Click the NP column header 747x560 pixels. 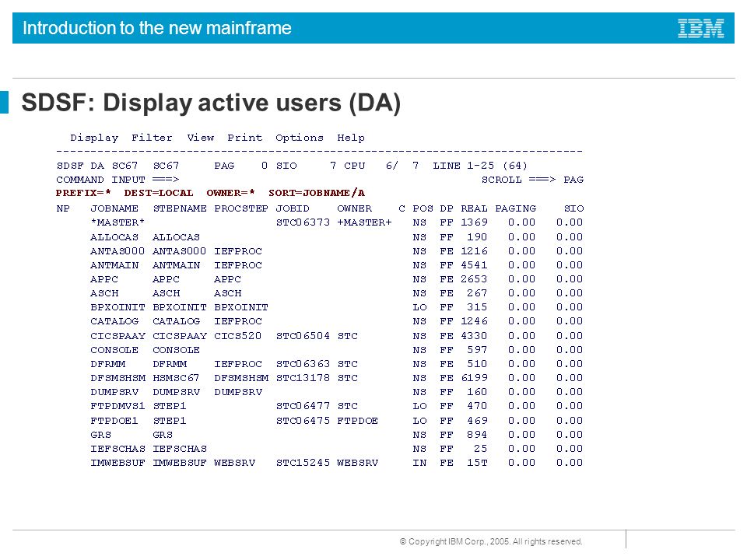pos(63,208)
